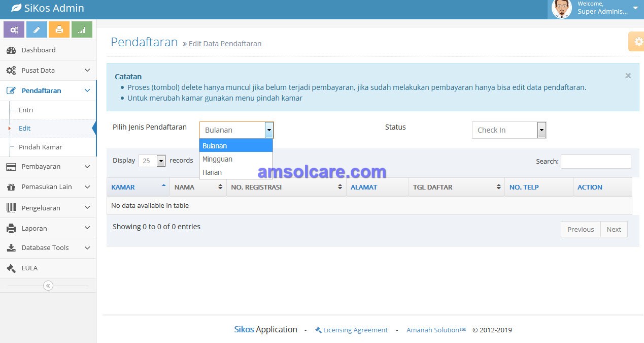The width and height of the screenshot is (644, 343).
Task: Click the Laporan printer icon
Action: point(11,229)
